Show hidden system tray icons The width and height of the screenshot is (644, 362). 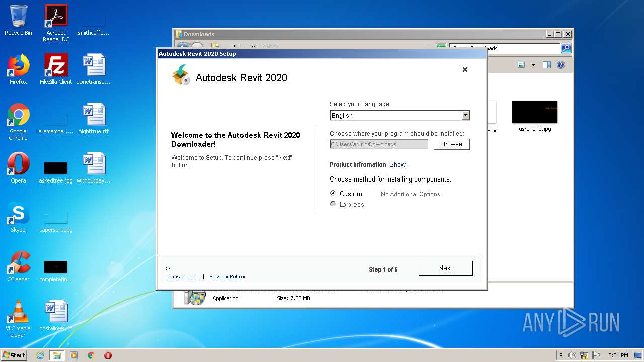coord(561,355)
